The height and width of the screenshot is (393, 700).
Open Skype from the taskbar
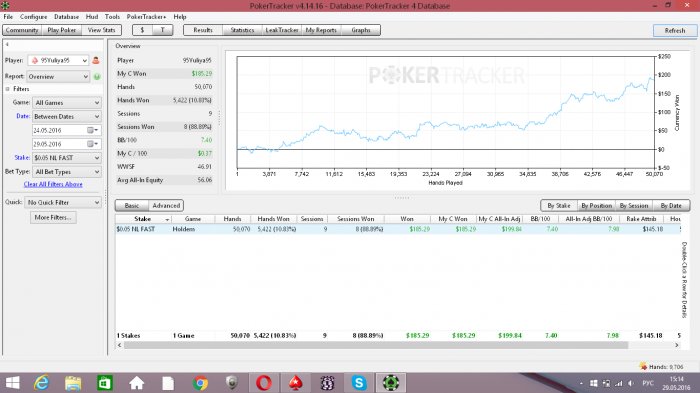(x=359, y=383)
